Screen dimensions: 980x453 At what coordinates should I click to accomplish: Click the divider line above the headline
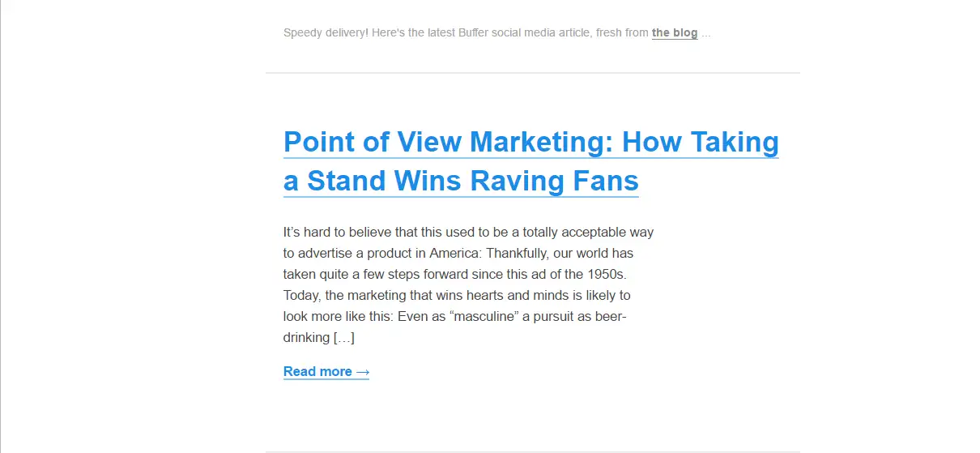[x=532, y=73]
